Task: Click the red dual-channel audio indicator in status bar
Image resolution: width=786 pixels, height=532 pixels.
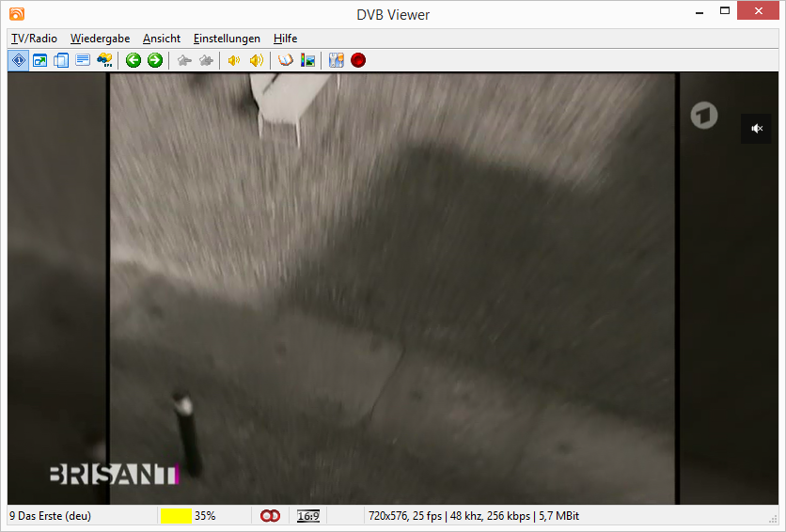Action: point(270,516)
